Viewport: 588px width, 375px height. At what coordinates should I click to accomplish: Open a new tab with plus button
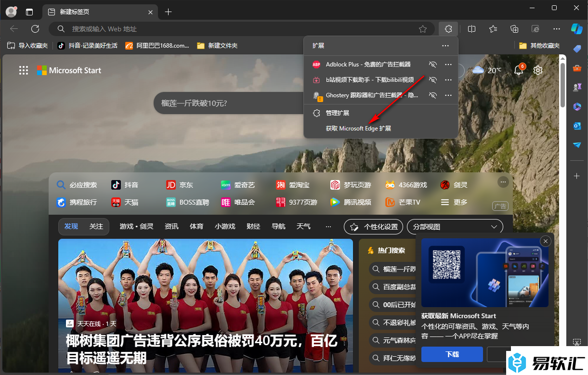point(168,12)
